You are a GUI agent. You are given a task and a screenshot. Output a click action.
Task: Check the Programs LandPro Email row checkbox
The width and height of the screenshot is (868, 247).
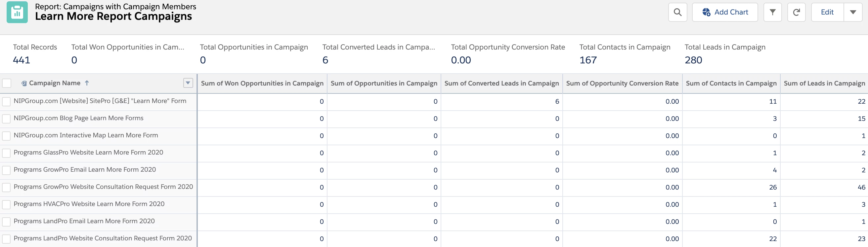point(6,222)
